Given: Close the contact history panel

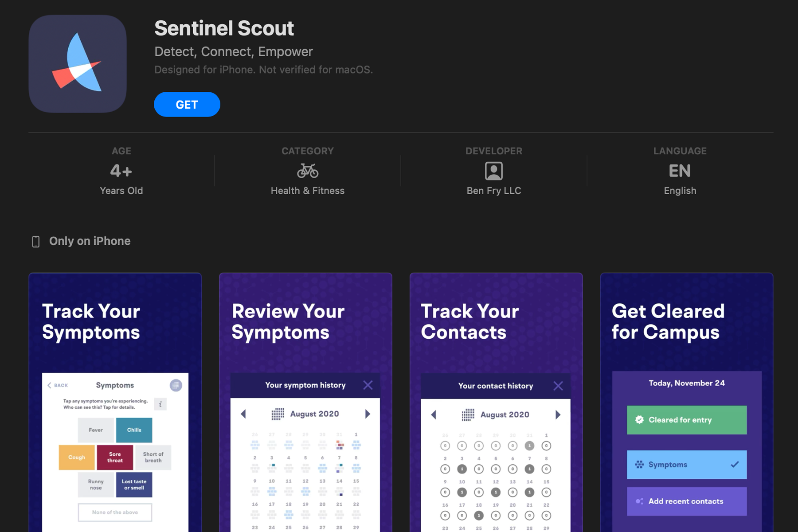Looking at the screenshot, I should 558,386.
